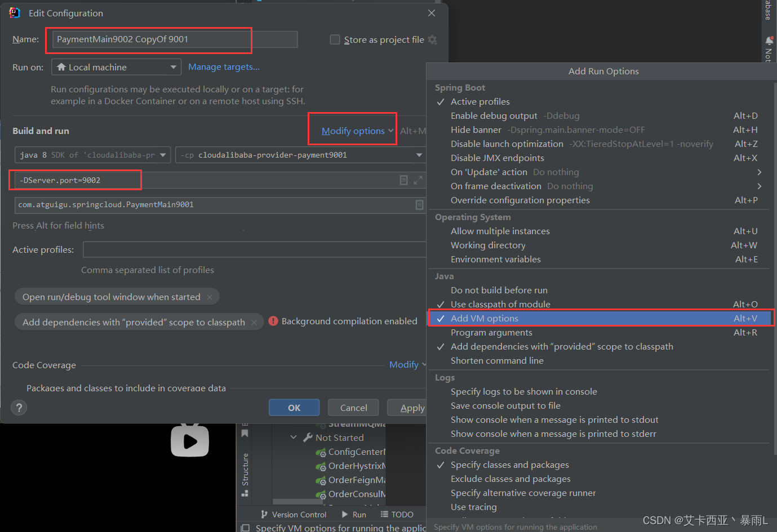The width and height of the screenshot is (777, 532).
Task: Click the insert-macros icon in VM options field
Action: 403,180
